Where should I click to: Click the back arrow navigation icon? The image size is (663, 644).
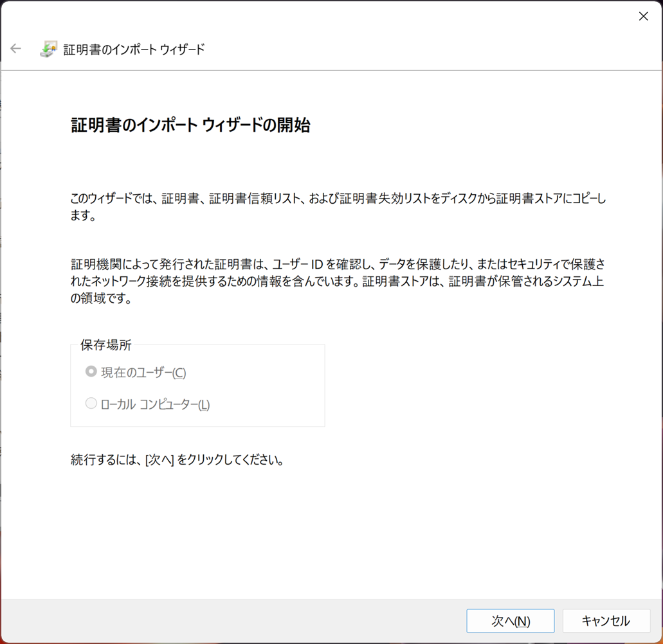click(x=15, y=48)
